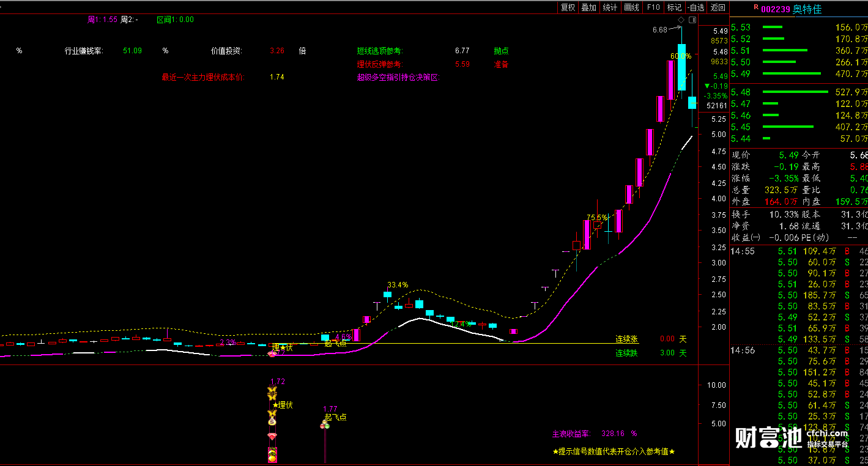Open the 统计 statistics option
Viewport: 868px width, 466px height.
tap(610, 7)
